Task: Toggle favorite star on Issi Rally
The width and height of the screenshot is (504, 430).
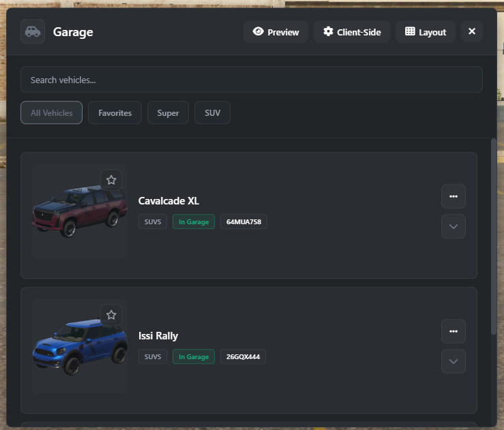Action: [111, 315]
